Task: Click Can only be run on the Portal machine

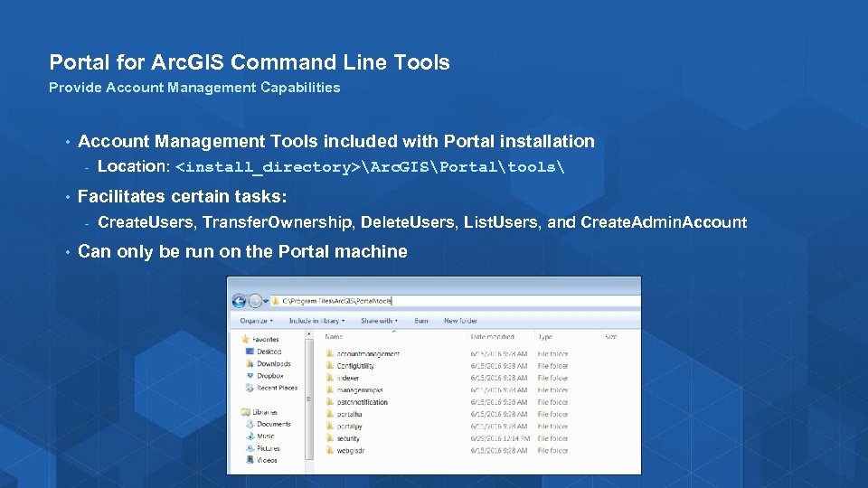Action: (x=242, y=251)
